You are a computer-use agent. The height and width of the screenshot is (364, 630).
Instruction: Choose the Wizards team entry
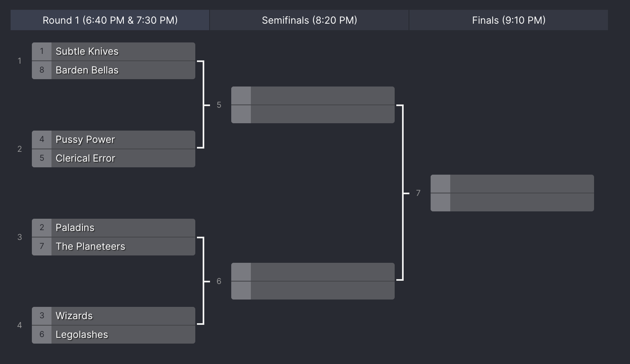[x=114, y=316]
